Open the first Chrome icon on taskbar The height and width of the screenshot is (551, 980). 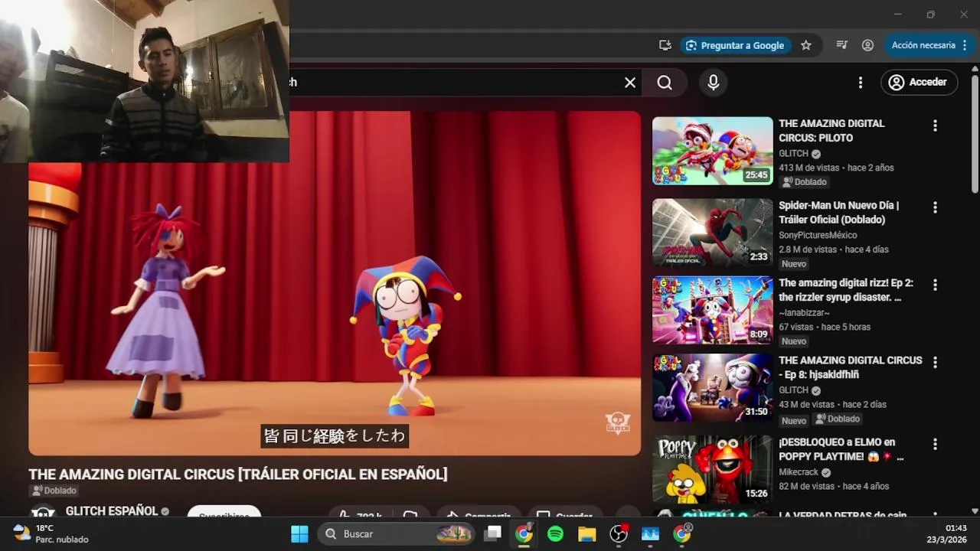[524, 533]
